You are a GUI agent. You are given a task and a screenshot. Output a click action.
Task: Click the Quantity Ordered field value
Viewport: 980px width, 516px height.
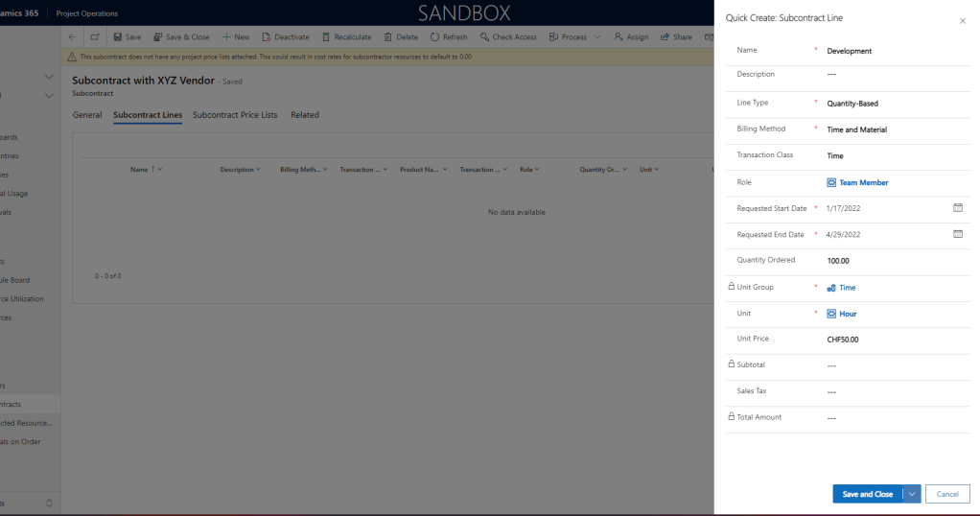(x=838, y=261)
